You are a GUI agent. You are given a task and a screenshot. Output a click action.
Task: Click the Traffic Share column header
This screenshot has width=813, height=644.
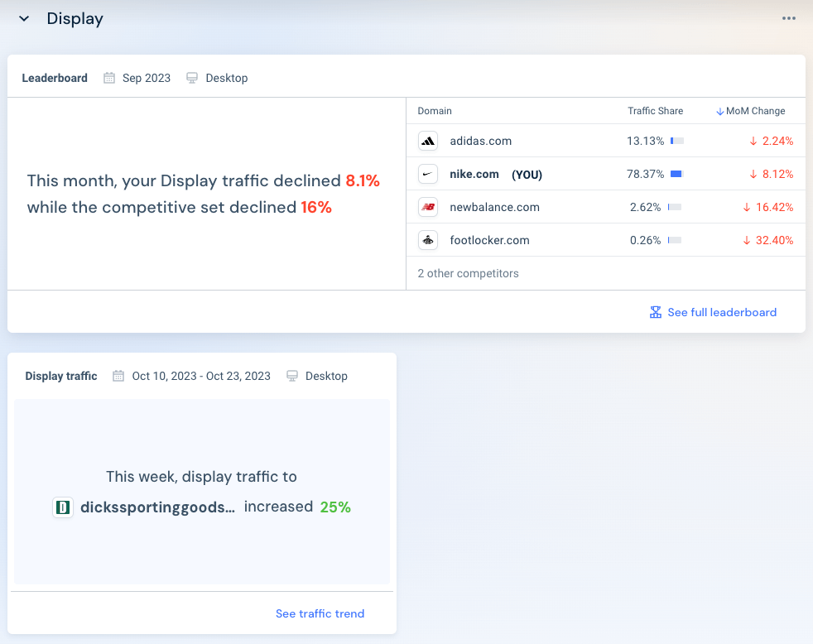point(655,111)
